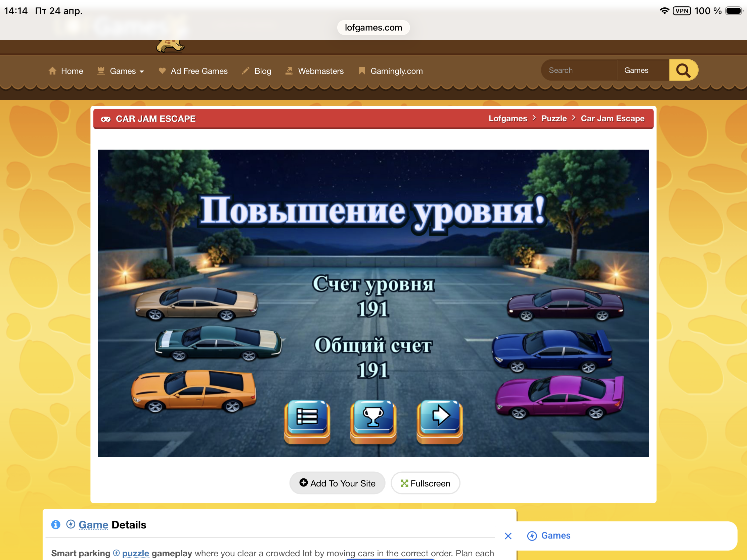Click the yellow search magnifier button

click(x=683, y=71)
